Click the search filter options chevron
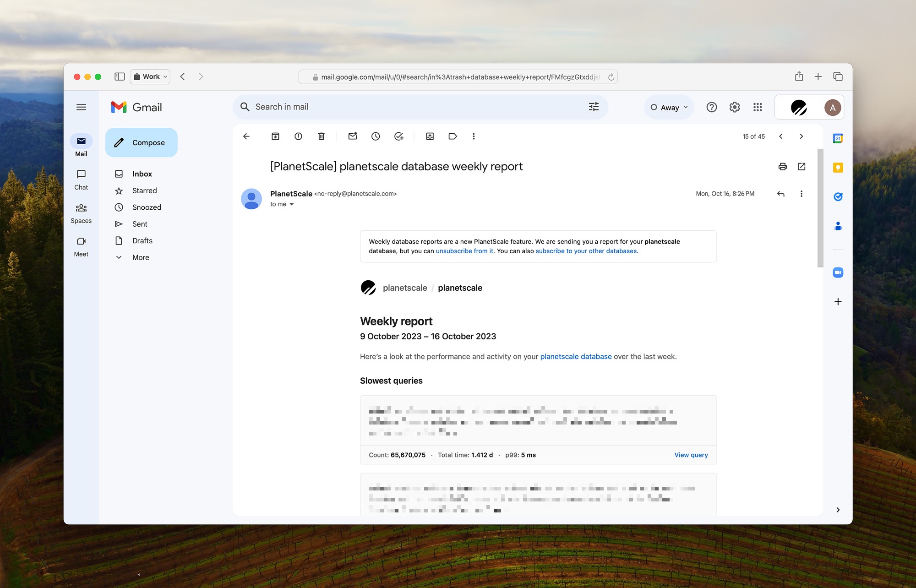Viewport: 916px width, 588px height. tap(593, 107)
